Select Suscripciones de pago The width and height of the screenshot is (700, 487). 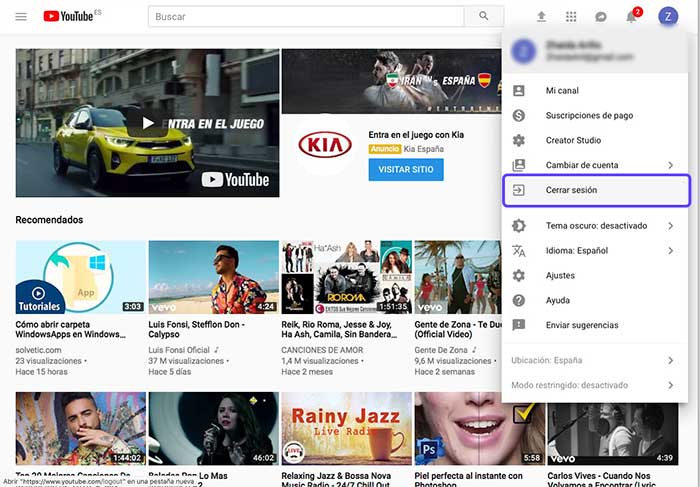(x=595, y=116)
